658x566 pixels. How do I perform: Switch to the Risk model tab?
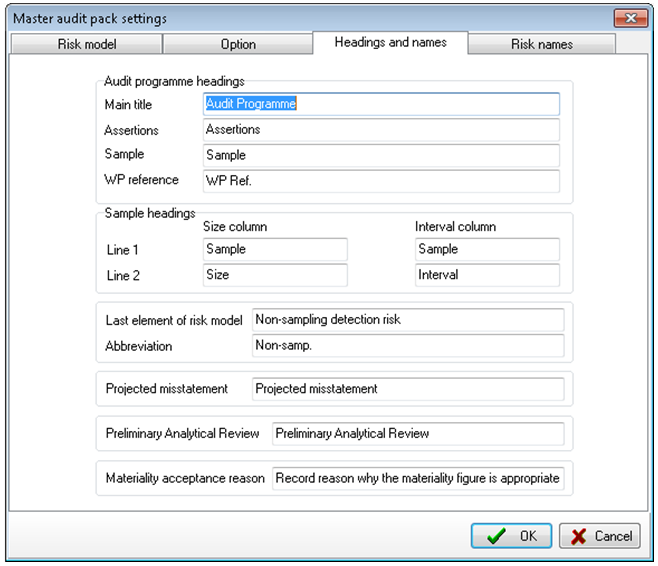(86, 44)
